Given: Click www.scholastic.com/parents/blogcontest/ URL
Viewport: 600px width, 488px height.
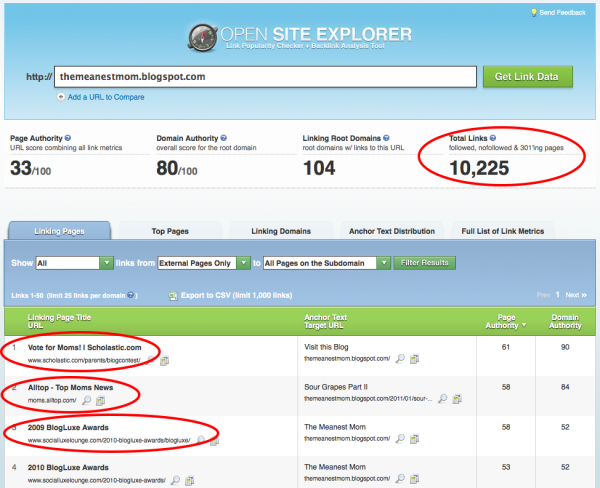Looking at the screenshot, I should [x=84, y=361].
